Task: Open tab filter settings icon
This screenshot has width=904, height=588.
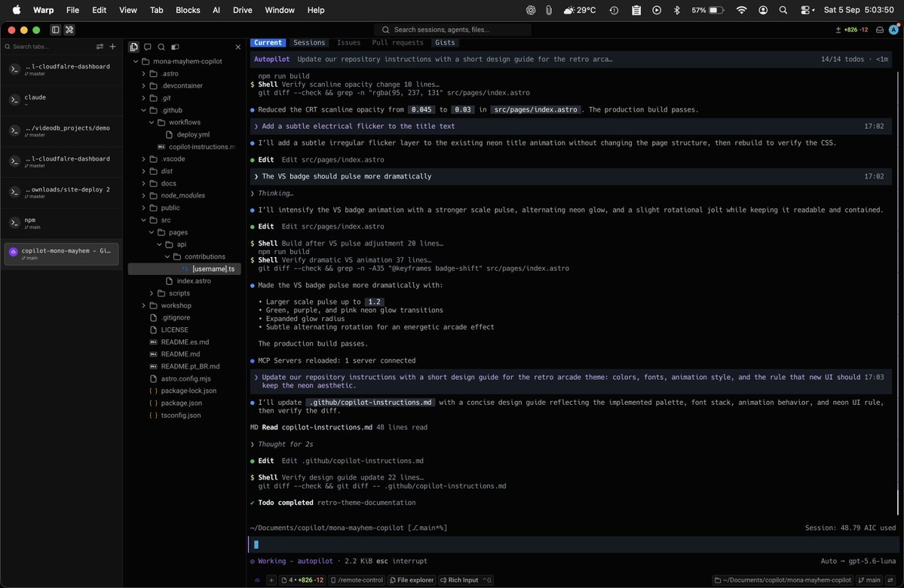Action: coord(100,47)
